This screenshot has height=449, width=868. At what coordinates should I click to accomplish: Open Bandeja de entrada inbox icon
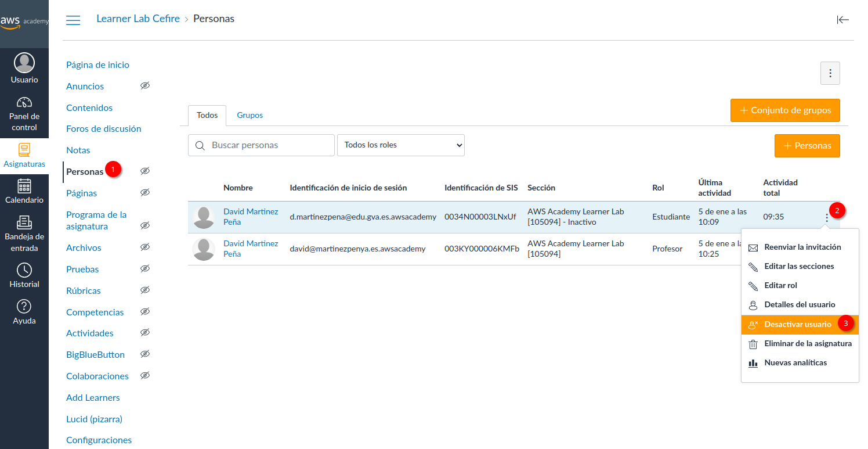(24, 222)
